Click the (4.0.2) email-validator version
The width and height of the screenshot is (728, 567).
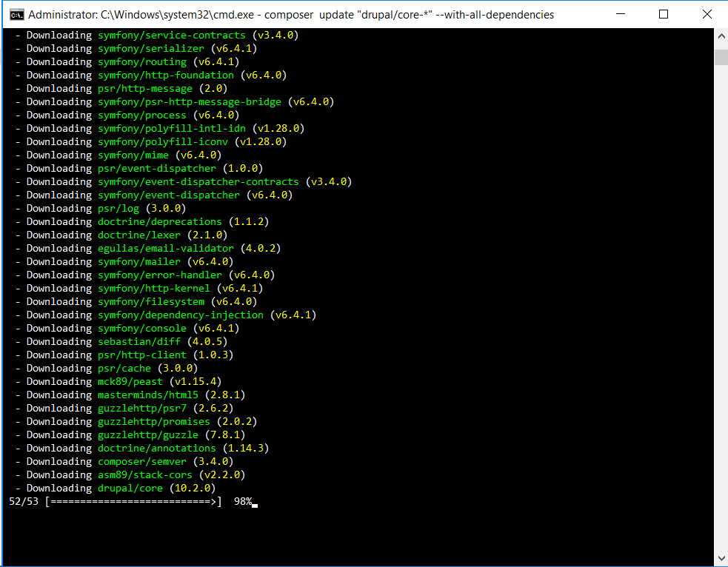point(261,249)
